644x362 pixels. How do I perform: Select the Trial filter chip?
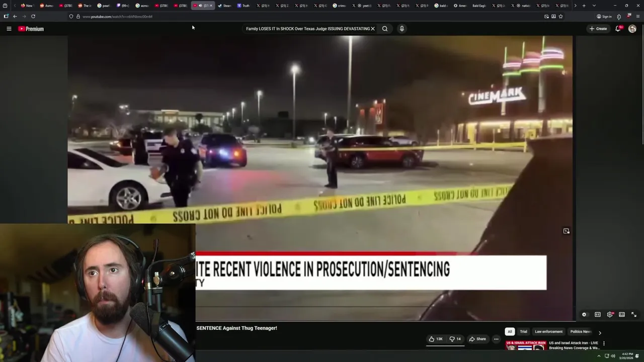point(524,332)
